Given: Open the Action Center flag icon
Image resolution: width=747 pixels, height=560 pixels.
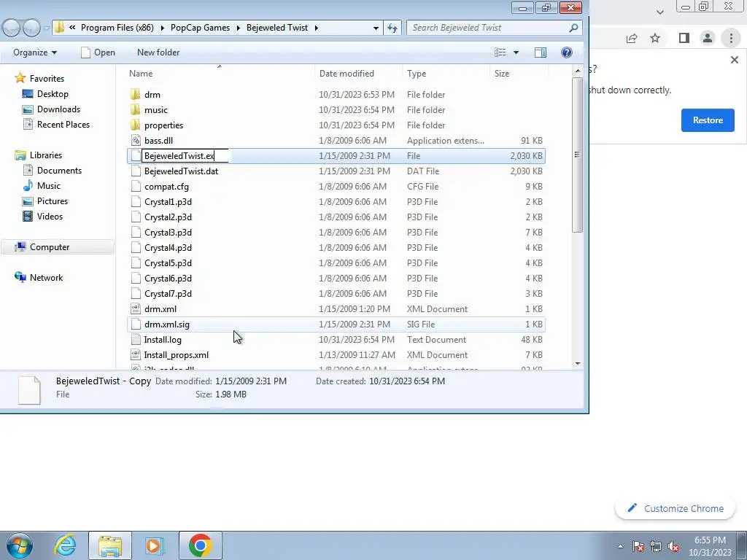Looking at the screenshot, I should (638, 547).
